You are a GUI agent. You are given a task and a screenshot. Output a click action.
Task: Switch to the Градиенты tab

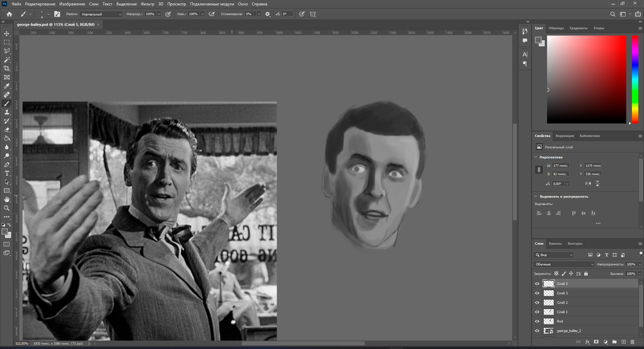[x=578, y=28]
